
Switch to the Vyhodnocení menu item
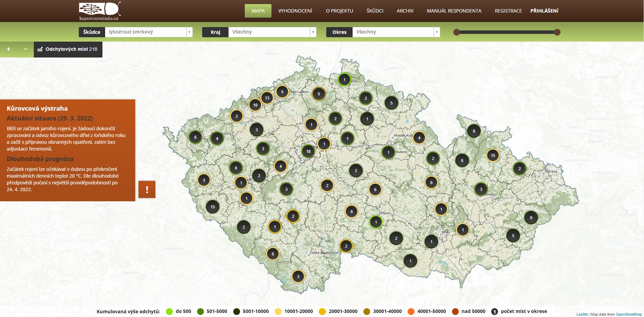pyautogui.click(x=295, y=11)
